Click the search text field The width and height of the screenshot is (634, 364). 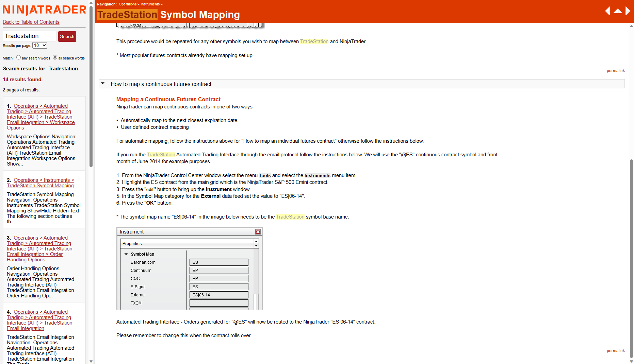[30, 36]
